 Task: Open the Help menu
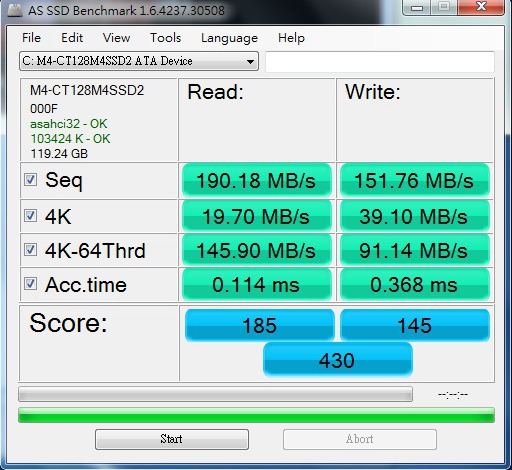(x=291, y=38)
